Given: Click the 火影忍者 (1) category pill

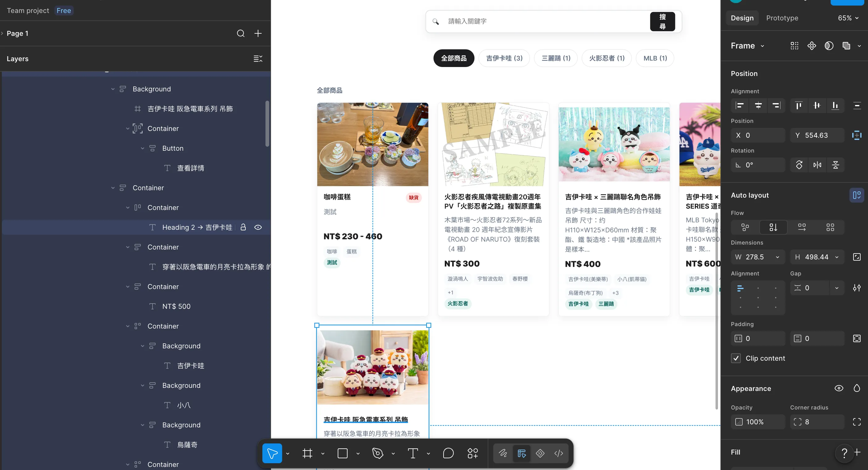Looking at the screenshot, I should pos(607,58).
